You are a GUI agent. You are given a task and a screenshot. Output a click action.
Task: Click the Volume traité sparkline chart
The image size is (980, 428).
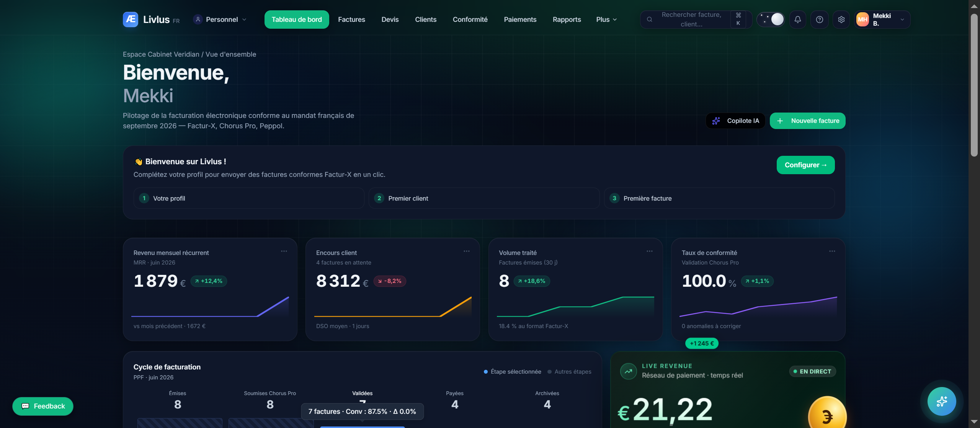click(575, 307)
